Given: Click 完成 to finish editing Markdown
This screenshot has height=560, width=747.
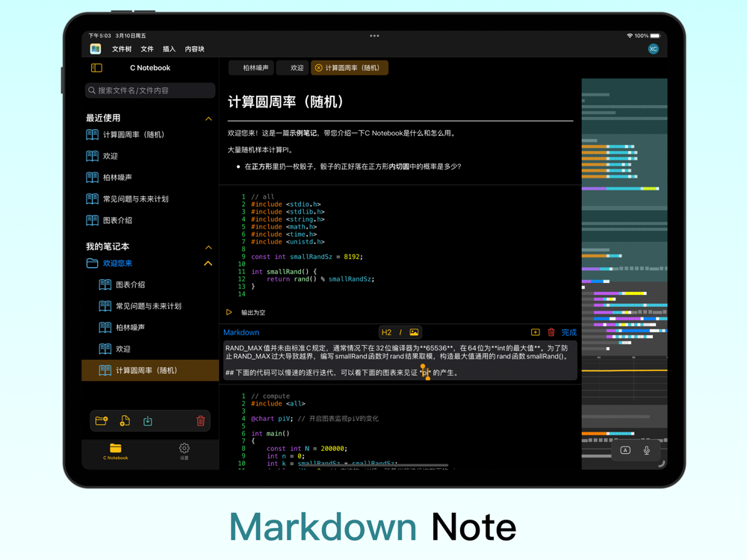Looking at the screenshot, I should pos(568,332).
